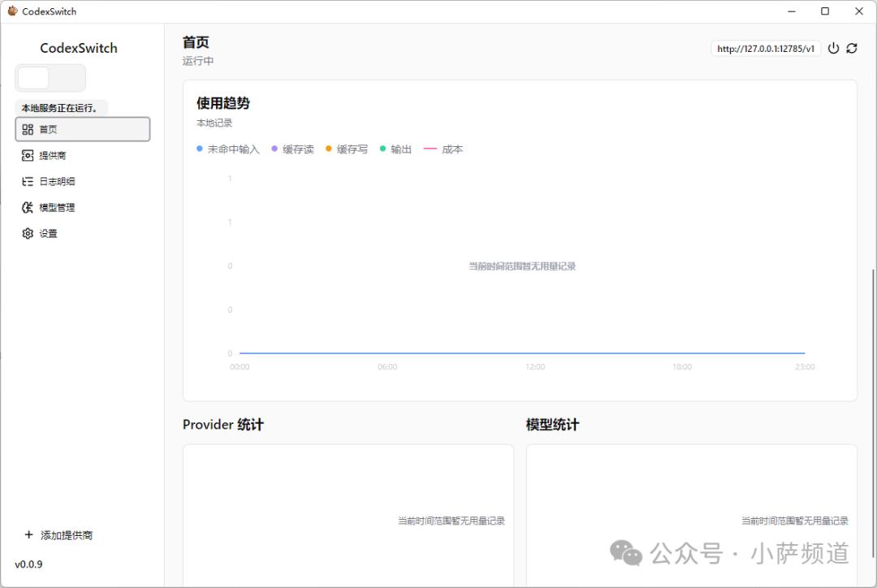Screen dimensions: 877x588
Task: Click the vertical scrollbar on the right
Action: coord(872,414)
